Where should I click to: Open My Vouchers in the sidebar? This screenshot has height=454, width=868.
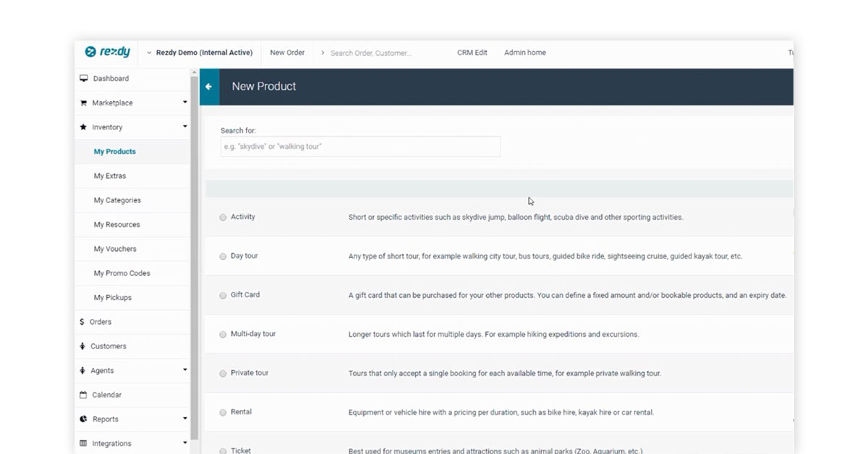(x=115, y=249)
